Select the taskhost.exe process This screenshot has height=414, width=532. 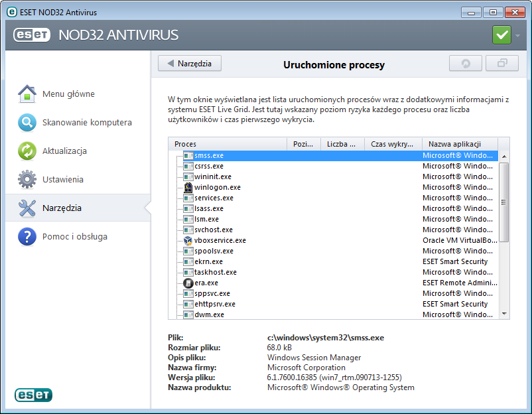[x=333, y=272]
